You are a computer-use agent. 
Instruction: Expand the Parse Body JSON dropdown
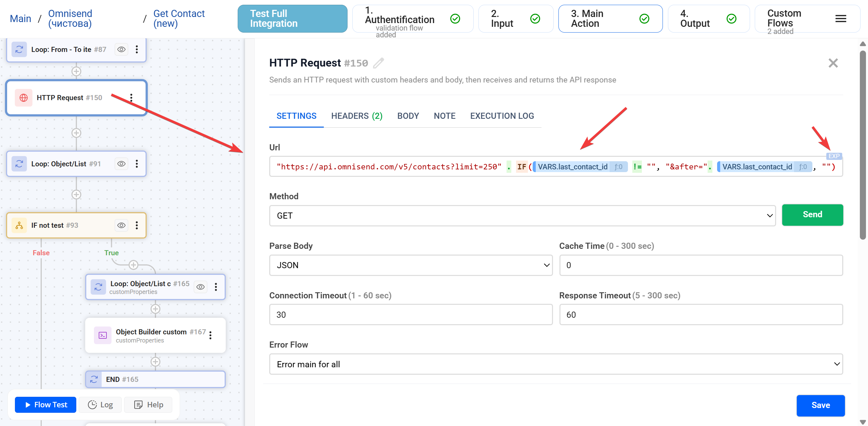(x=411, y=265)
